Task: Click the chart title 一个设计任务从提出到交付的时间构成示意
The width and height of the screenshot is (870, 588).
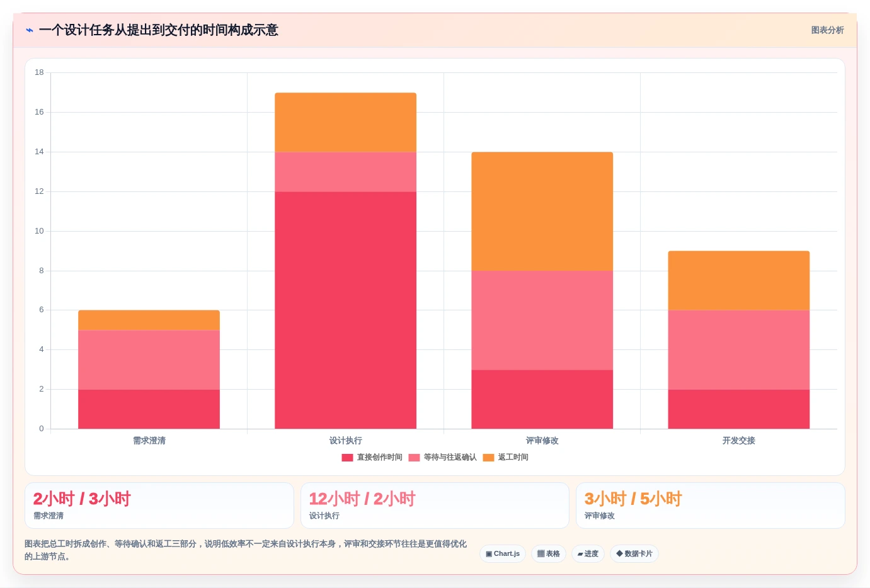Action: (x=158, y=30)
